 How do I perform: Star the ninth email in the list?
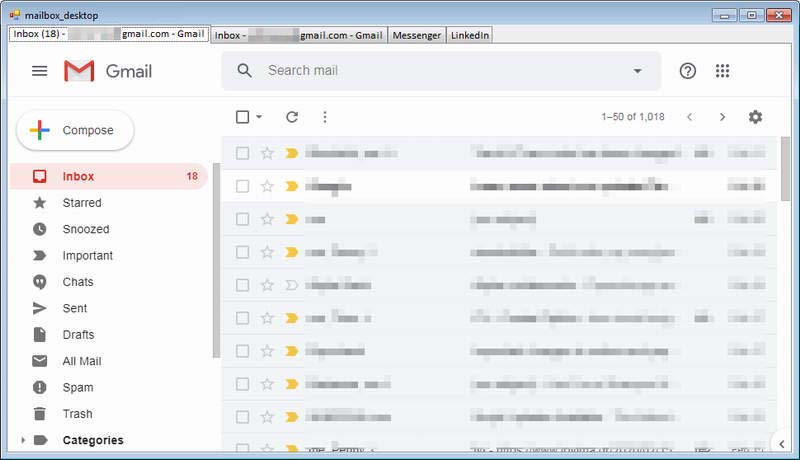(x=267, y=417)
